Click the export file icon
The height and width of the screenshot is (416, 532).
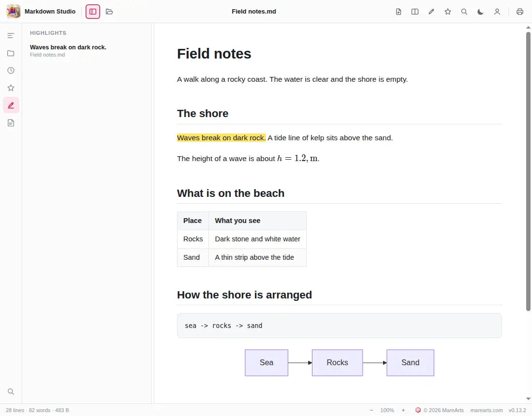pyautogui.click(x=399, y=12)
